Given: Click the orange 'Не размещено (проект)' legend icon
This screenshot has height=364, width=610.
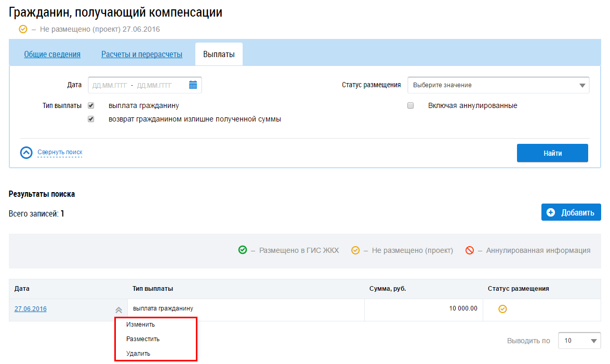Looking at the screenshot, I should (355, 250).
